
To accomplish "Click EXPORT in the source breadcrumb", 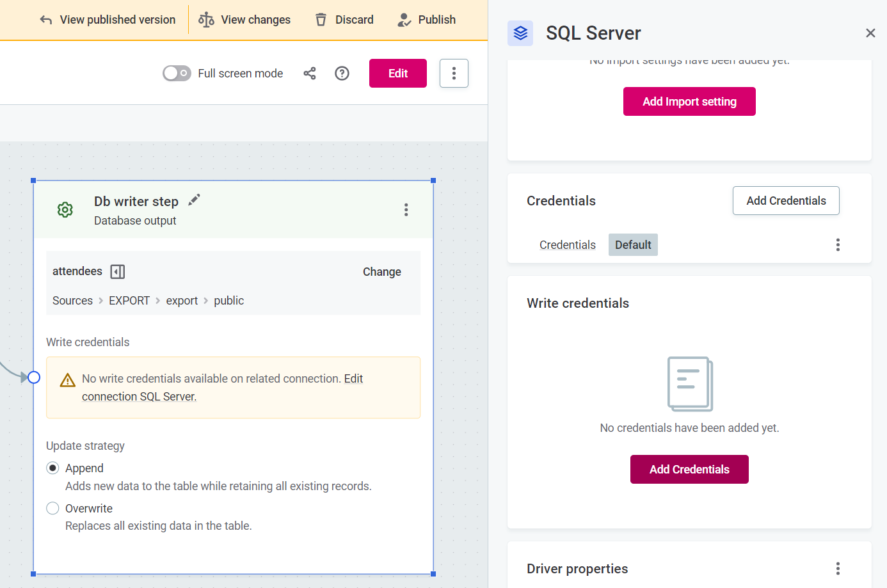I will pos(129,300).
